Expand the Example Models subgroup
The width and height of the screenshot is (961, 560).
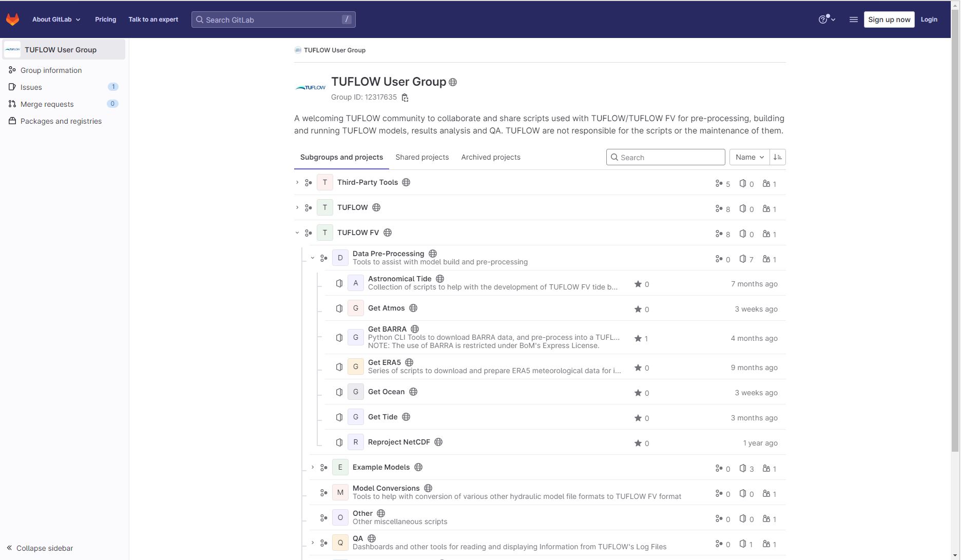[313, 467]
